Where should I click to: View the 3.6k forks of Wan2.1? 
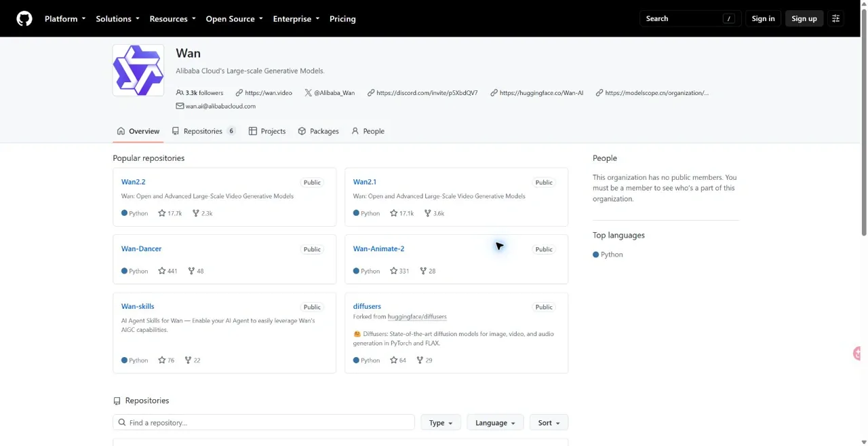(434, 213)
